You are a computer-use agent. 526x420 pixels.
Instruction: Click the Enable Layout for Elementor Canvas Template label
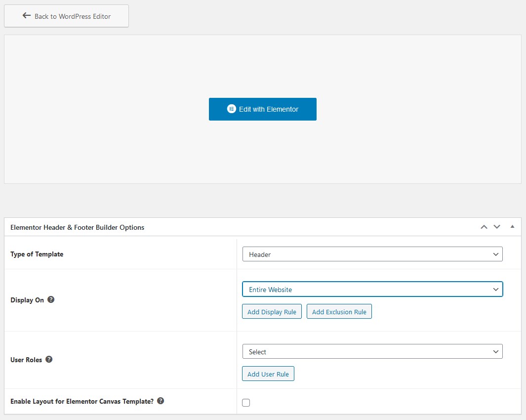82,401
